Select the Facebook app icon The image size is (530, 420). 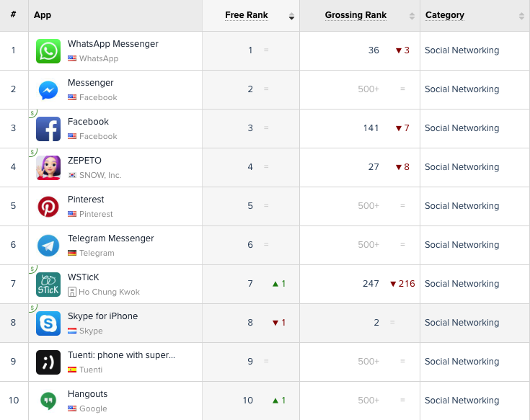[x=48, y=129]
